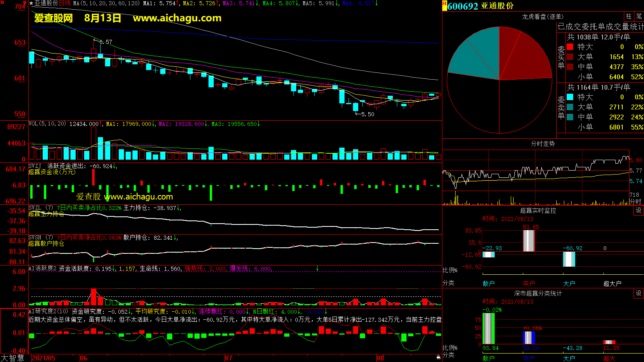Open the VOL(5,10,20) indicator parameters
This screenshot has width=644, height=362.
tap(47, 124)
